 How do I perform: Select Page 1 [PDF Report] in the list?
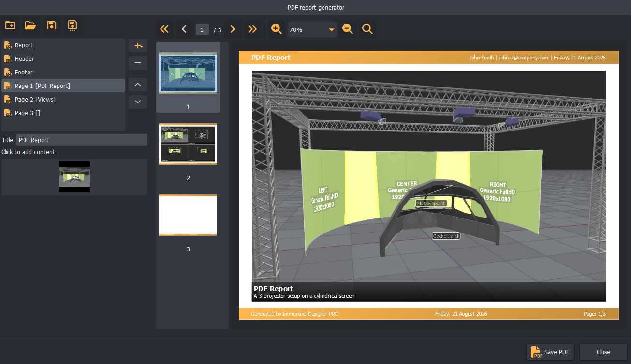coord(63,86)
